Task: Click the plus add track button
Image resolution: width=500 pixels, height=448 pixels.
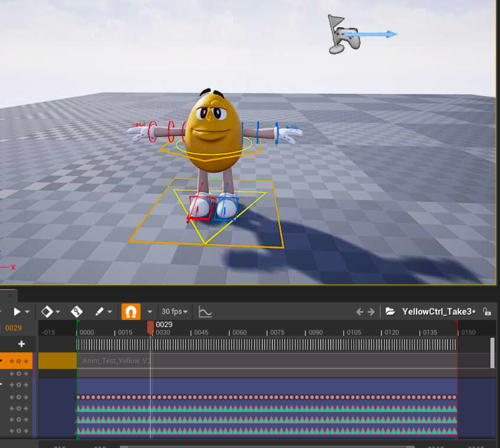Action: [x=21, y=344]
